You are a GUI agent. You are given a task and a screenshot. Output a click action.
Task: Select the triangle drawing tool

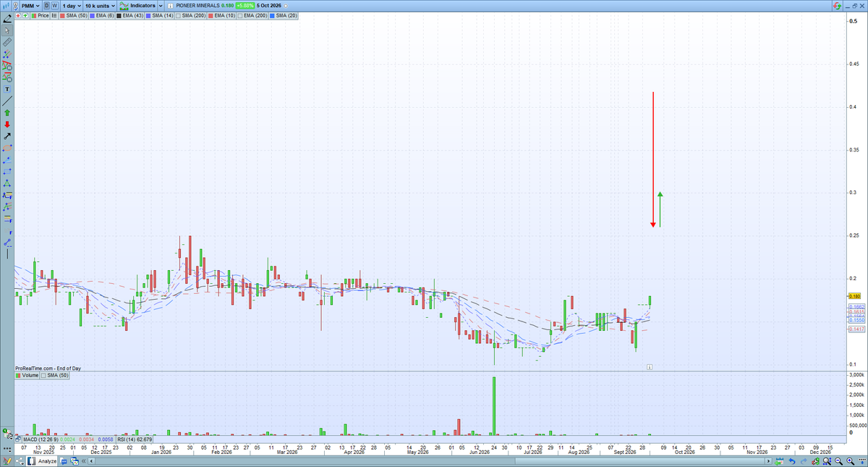click(7, 183)
